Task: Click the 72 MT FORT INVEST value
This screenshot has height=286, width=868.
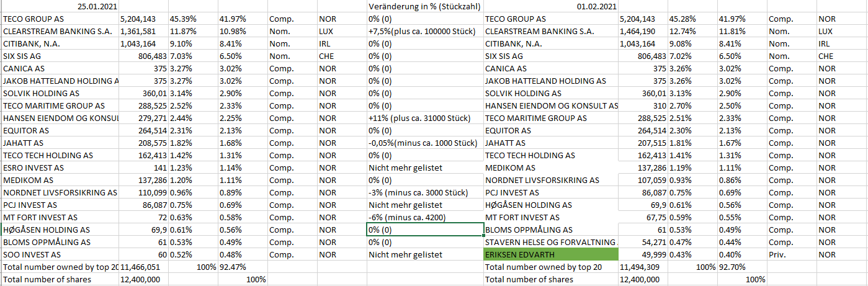Action: pyautogui.click(x=143, y=218)
